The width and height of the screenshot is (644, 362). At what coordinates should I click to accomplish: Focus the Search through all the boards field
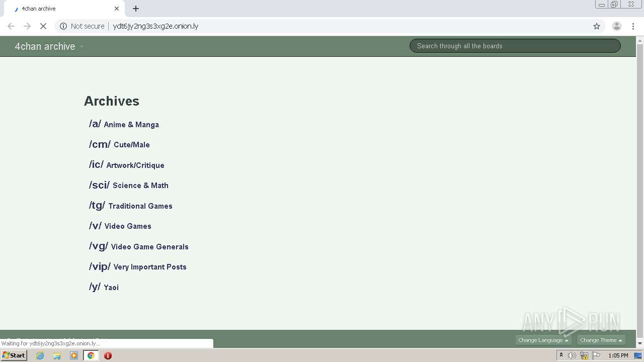(515, 46)
